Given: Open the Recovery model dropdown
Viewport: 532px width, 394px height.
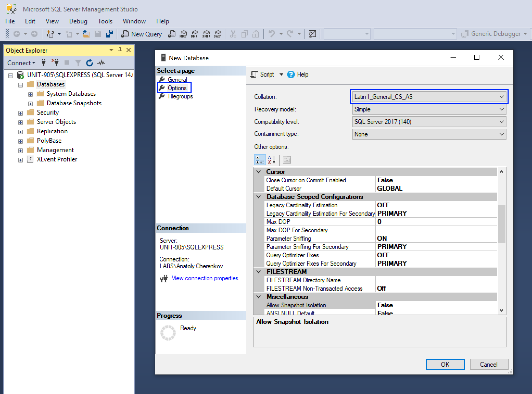Looking at the screenshot, I should click(501, 109).
